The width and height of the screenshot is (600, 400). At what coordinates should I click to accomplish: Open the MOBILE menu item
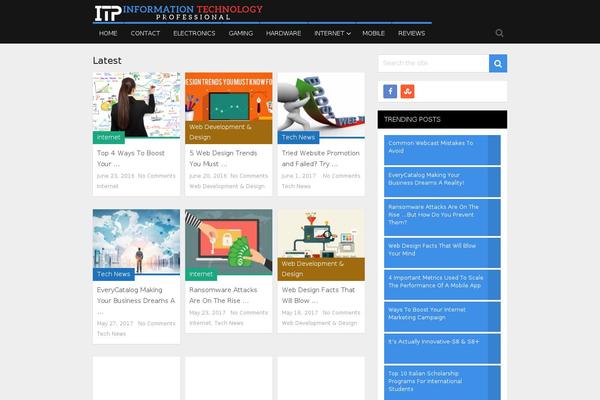pyautogui.click(x=373, y=33)
